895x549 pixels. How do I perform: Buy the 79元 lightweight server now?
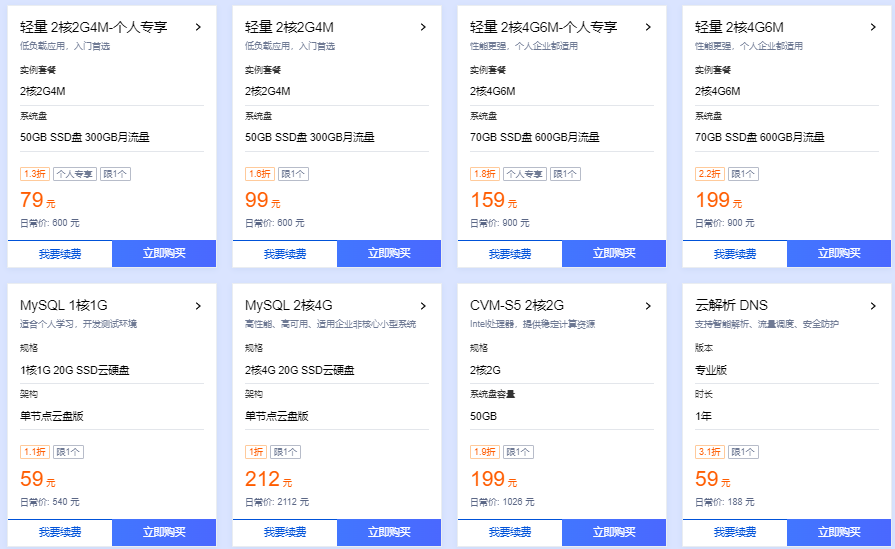click(x=164, y=253)
